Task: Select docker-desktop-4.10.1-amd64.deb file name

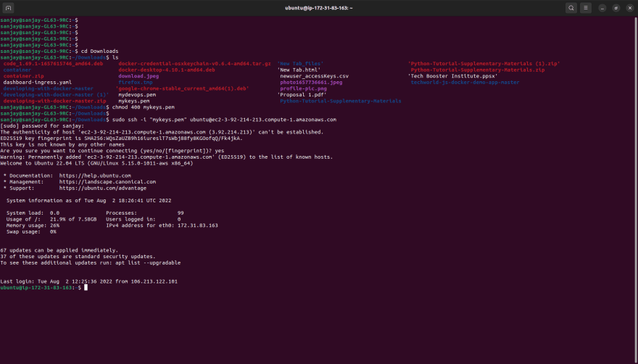Action: click(x=167, y=70)
